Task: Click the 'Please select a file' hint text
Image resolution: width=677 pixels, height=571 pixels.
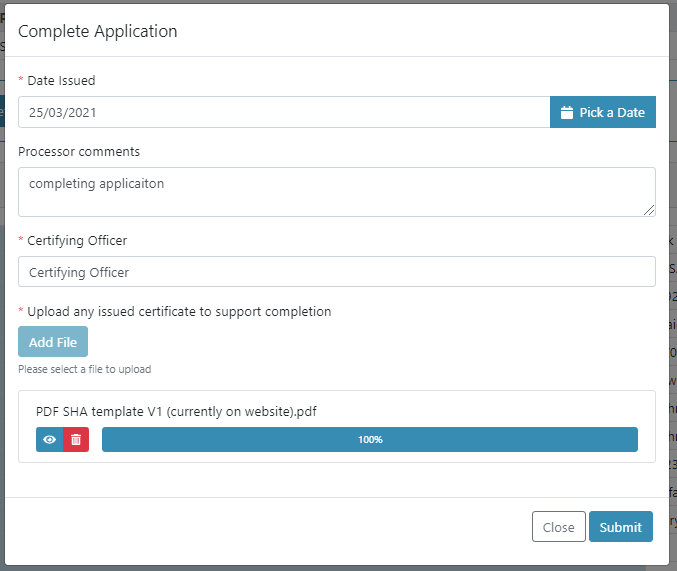Action: 85,369
